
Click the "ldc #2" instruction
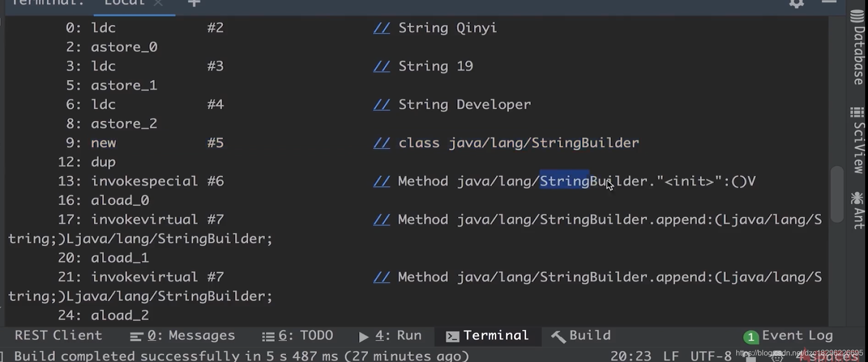tap(157, 28)
